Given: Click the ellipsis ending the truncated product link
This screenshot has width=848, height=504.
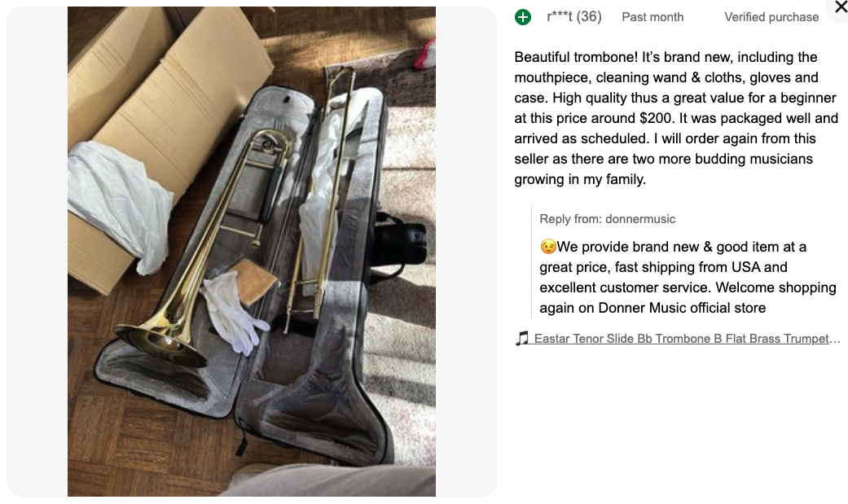Looking at the screenshot, I should tap(835, 339).
